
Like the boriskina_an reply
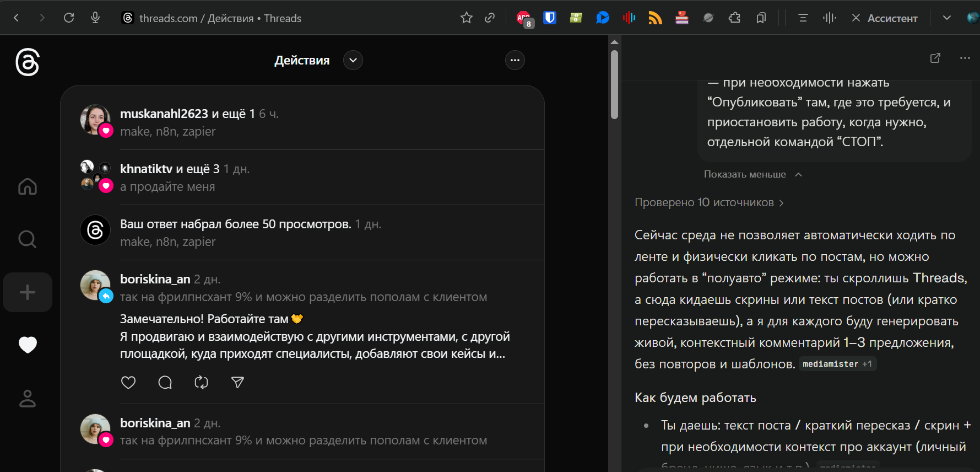(128, 382)
